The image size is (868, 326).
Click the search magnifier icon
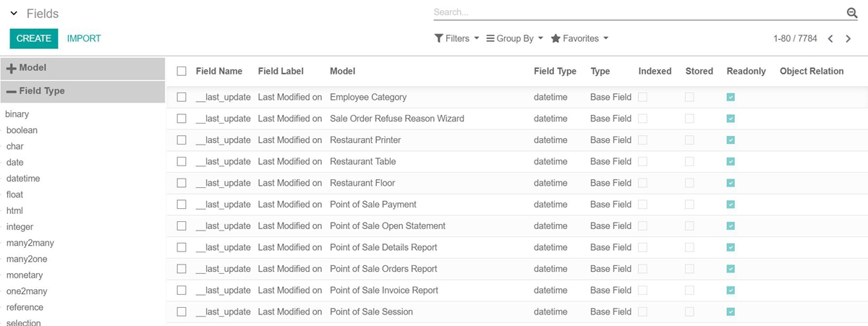pyautogui.click(x=851, y=13)
